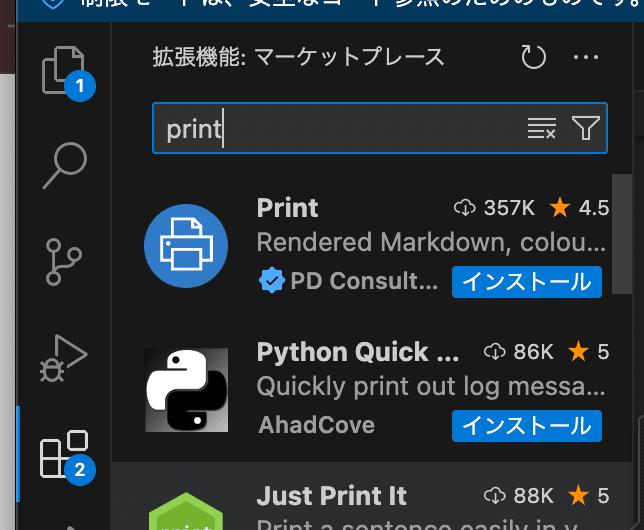Install the Print extension by PD Consulting
The height and width of the screenshot is (530, 644).
point(527,282)
